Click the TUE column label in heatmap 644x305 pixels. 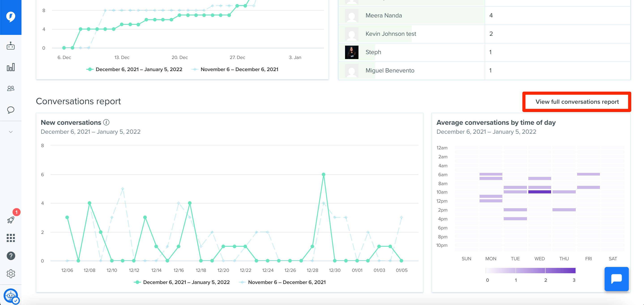(x=515, y=258)
